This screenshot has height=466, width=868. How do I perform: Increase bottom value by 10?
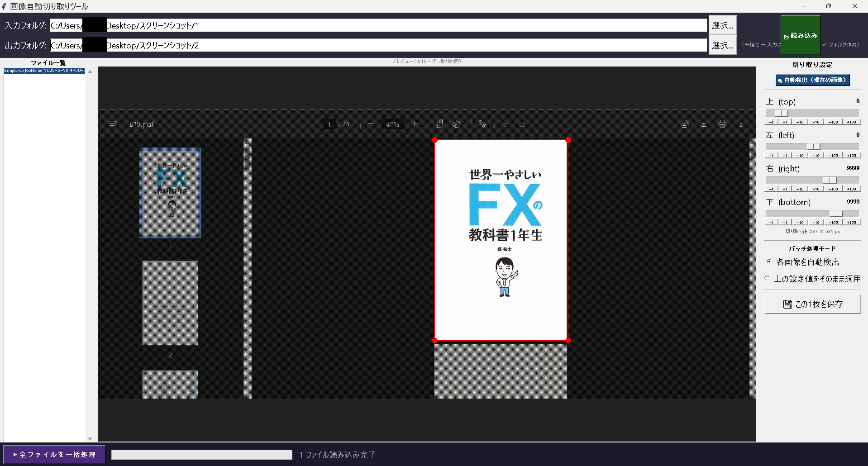point(816,222)
